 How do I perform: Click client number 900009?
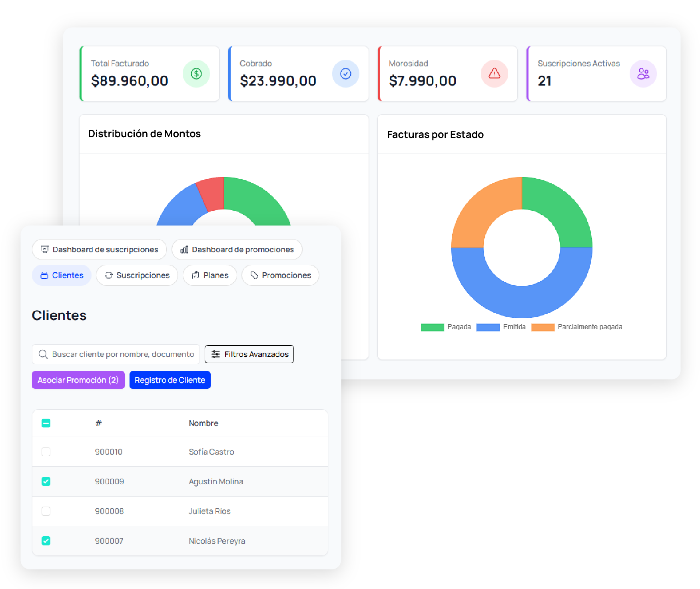(110, 481)
